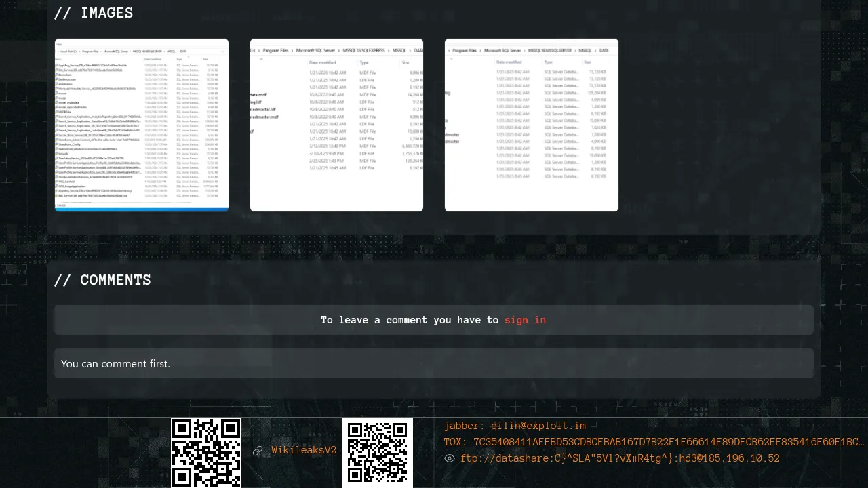Image resolution: width=868 pixels, height=488 pixels.
Task: Click the chain link icon beside WikileaksV2
Action: coord(258,451)
